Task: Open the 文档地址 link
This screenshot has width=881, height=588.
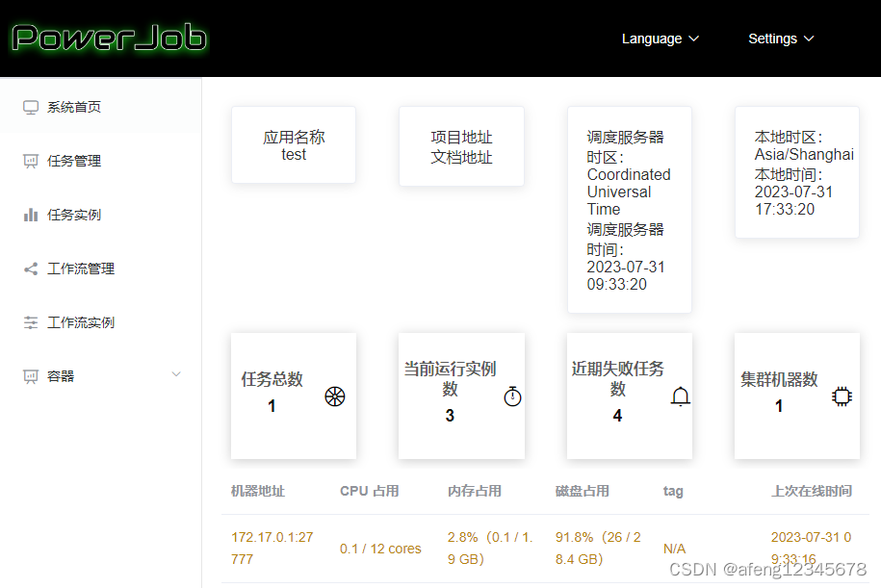Action: point(461,157)
